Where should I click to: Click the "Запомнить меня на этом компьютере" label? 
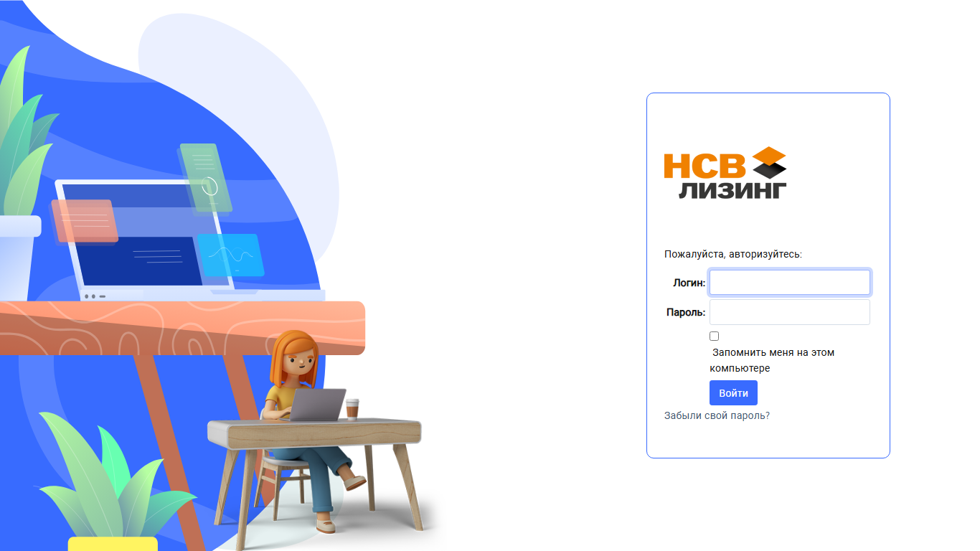pos(772,360)
